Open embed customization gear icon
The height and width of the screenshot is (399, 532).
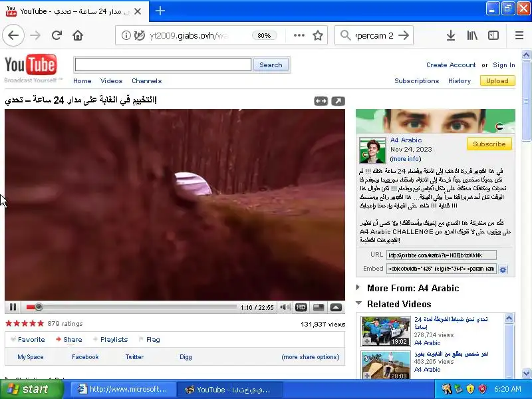(503, 269)
